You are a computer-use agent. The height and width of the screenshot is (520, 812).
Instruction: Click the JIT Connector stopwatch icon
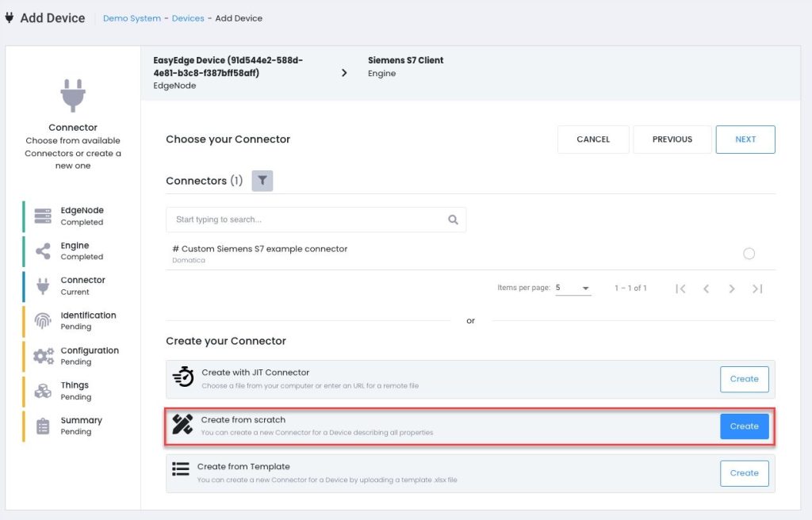[x=183, y=377]
